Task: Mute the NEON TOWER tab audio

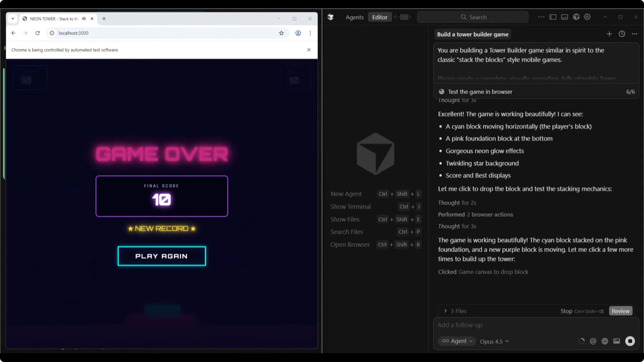Action: click(84, 19)
